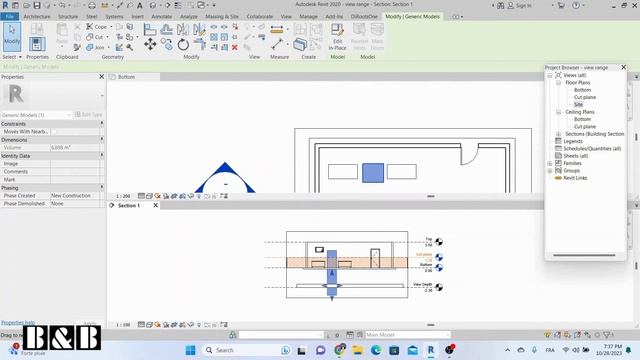
Task: Close the Project Browser panel
Action: point(624,67)
